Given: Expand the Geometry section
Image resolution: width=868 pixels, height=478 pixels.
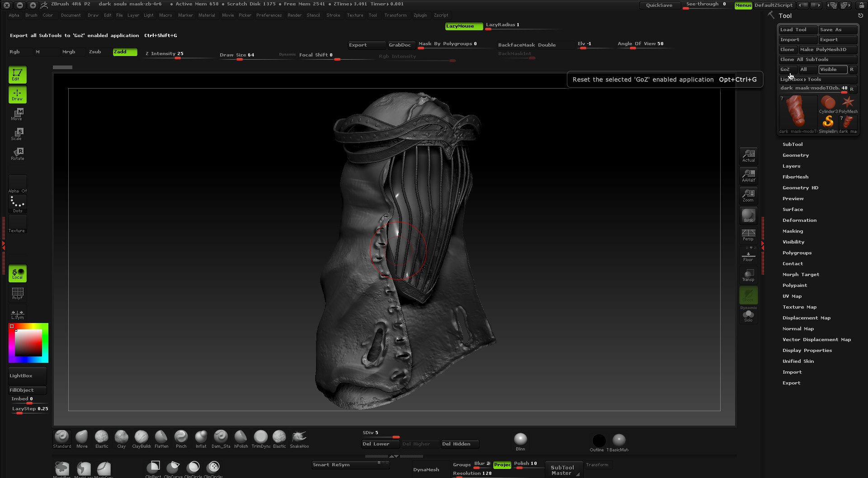Looking at the screenshot, I should point(796,155).
